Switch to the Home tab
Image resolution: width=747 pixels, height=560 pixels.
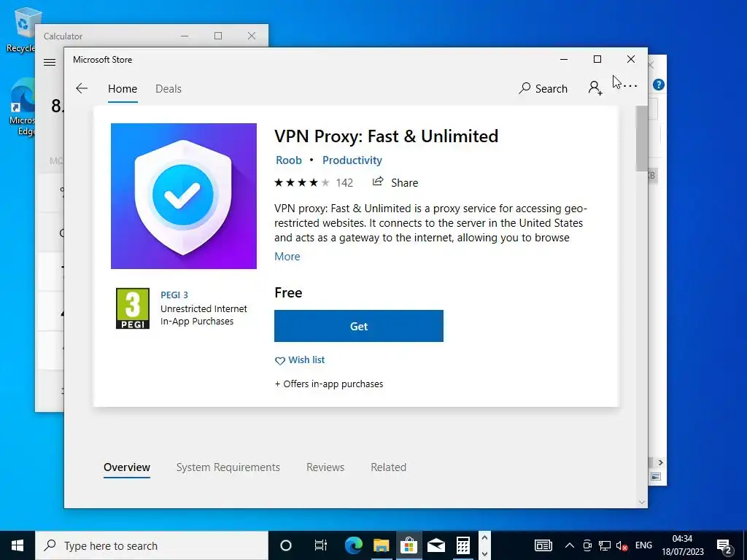[123, 88]
